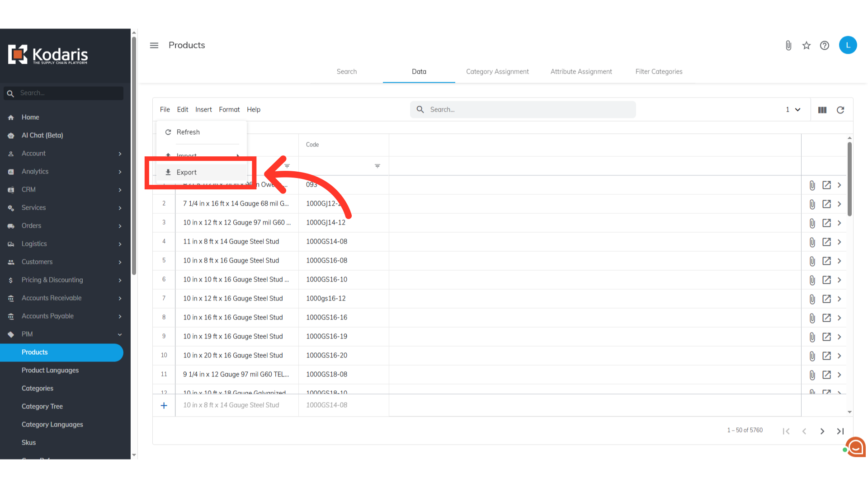The width and height of the screenshot is (868, 488).
Task: Click the grid refresh icon at top right
Action: [840, 110]
